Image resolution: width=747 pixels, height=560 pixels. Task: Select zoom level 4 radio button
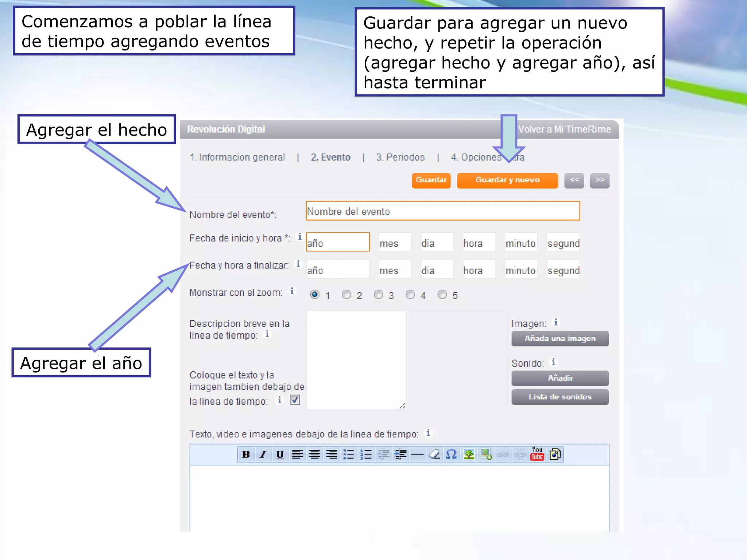click(x=410, y=295)
